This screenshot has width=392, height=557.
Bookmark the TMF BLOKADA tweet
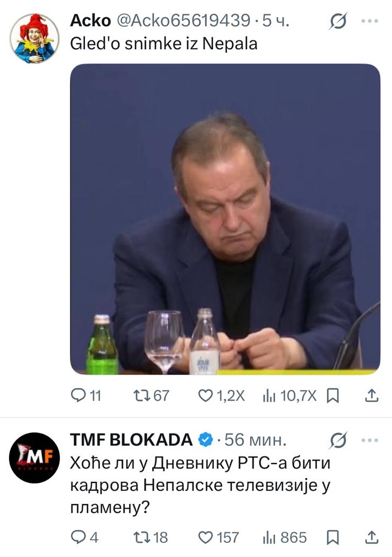tap(332, 537)
